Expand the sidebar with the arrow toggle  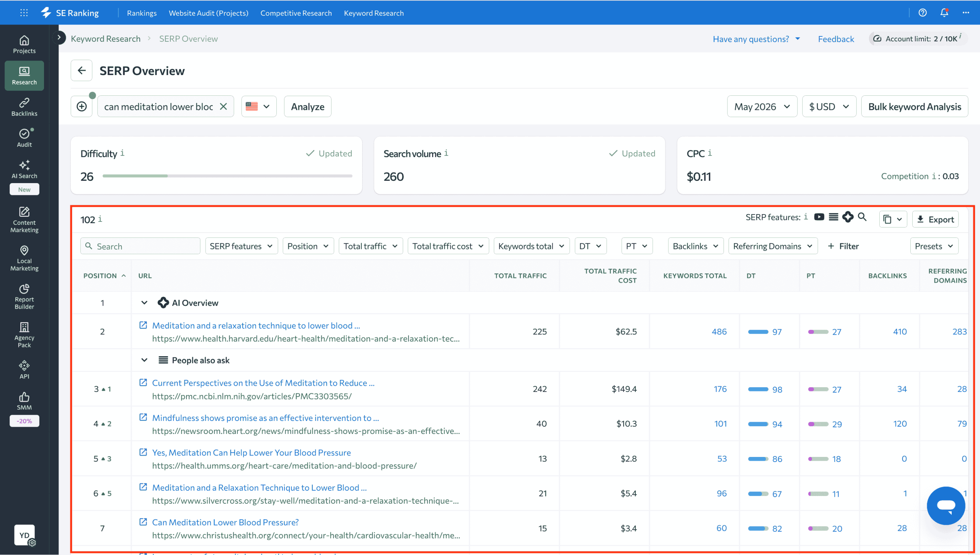click(59, 37)
